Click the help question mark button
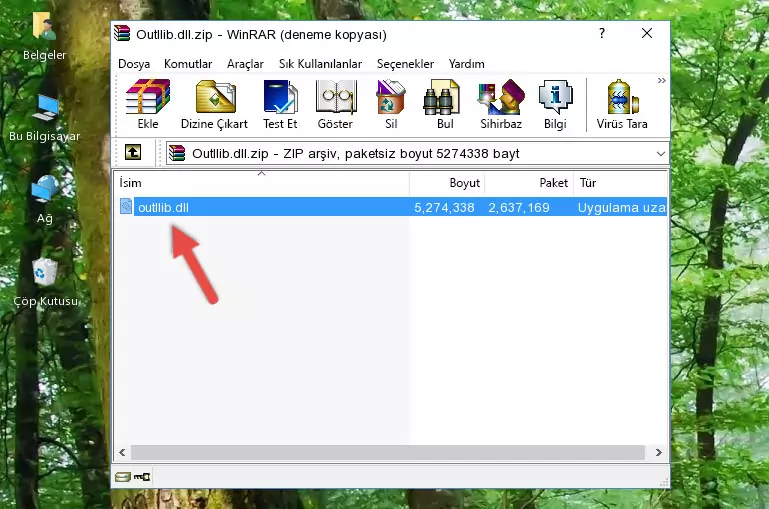The height and width of the screenshot is (509, 769). (x=602, y=33)
